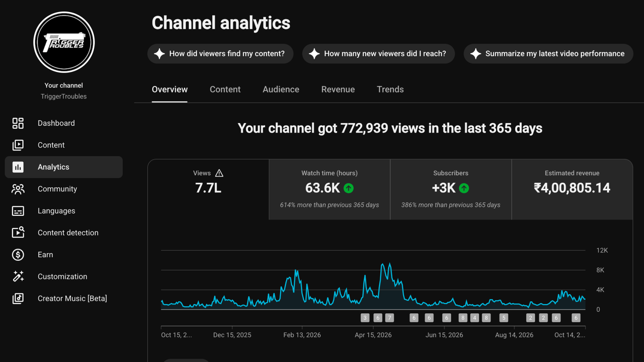Click the Community people icon
This screenshot has width=644, height=362.
tap(18, 189)
